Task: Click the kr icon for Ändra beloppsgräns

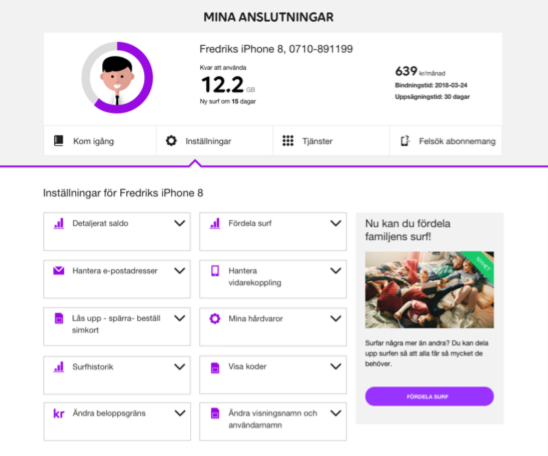Action: (x=59, y=414)
